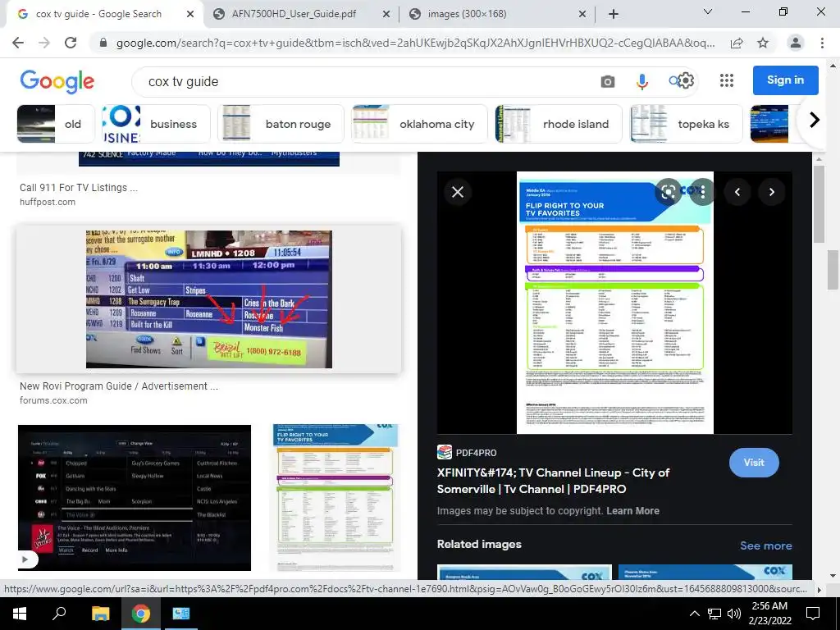Click the Chrome taskbar icon
Image resolution: width=840 pixels, height=630 pixels.
point(141,614)
